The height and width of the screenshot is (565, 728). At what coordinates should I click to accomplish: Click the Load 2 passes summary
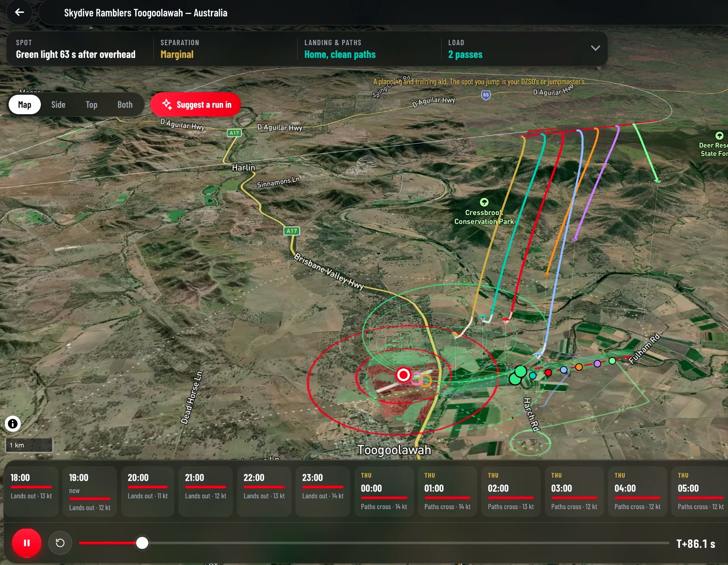(x=465, y=49)
